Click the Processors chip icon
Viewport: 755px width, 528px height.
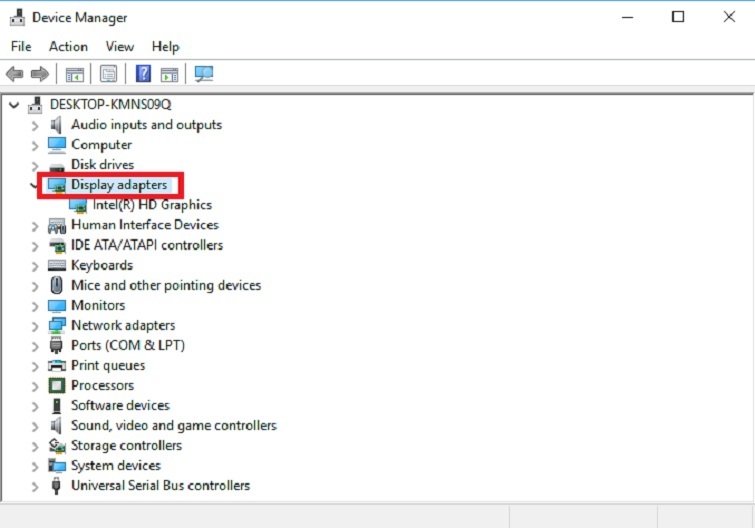coord(56,385)
